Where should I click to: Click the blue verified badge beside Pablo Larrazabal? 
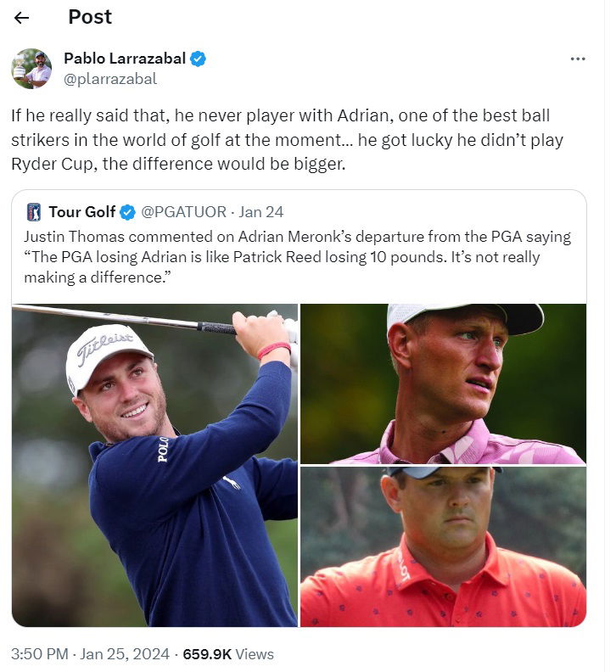(198, 59)
